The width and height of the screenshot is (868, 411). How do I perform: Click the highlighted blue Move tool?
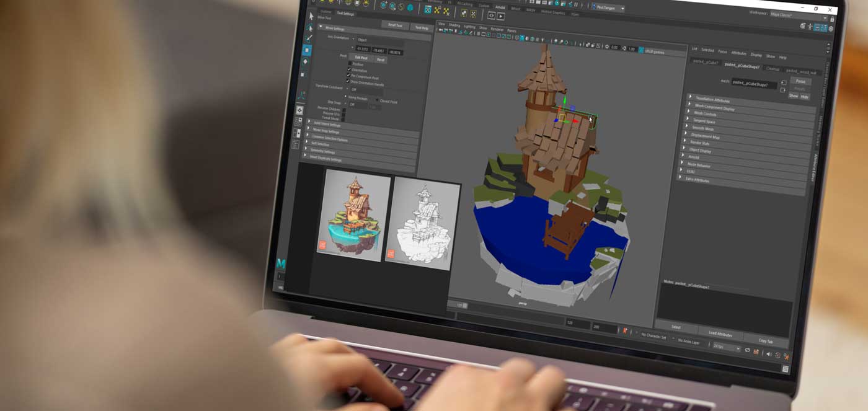coord(308,50)
